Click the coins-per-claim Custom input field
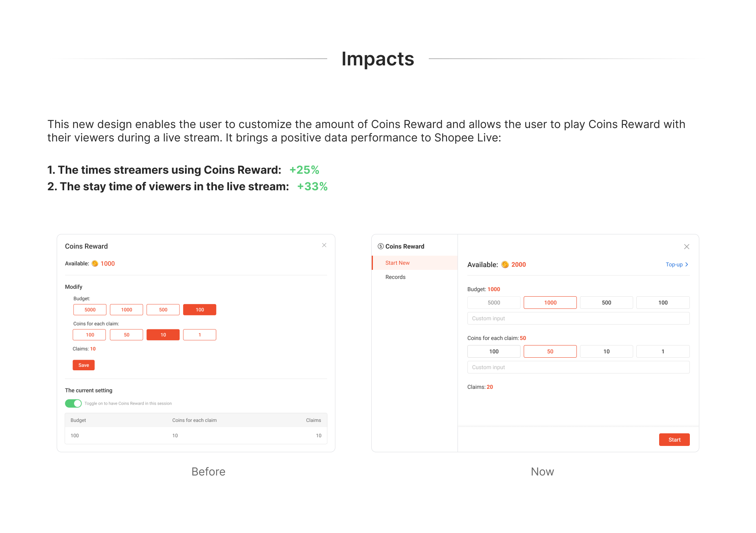This screenshot has width=756, height=533. [x=578, y=367]
